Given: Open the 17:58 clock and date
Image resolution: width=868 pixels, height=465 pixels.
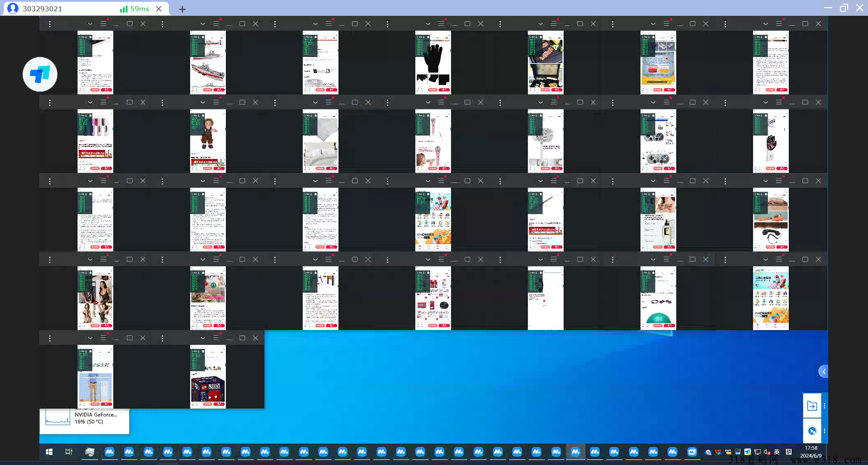Looking at the screenshot, I should click(811, 452).
